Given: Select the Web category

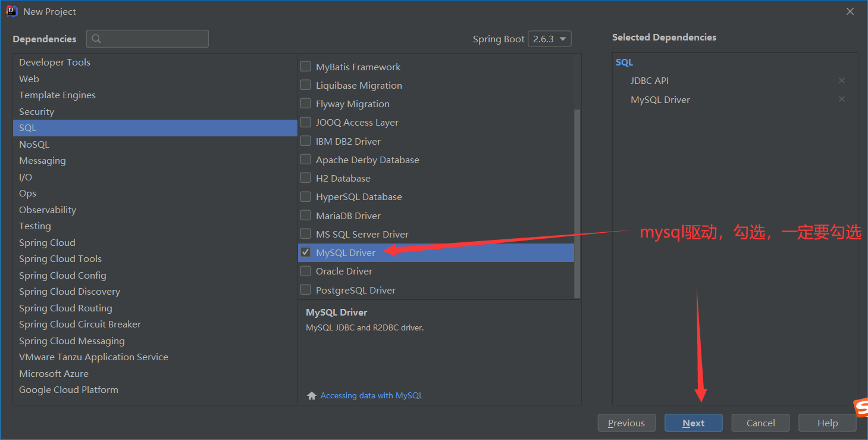Looking at the screenshot, I should [x=155, y=79].
